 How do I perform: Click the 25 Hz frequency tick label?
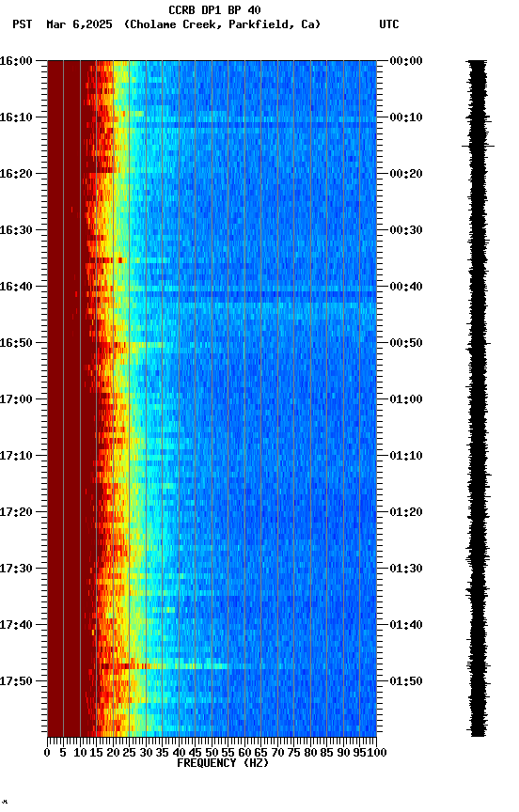130,753
